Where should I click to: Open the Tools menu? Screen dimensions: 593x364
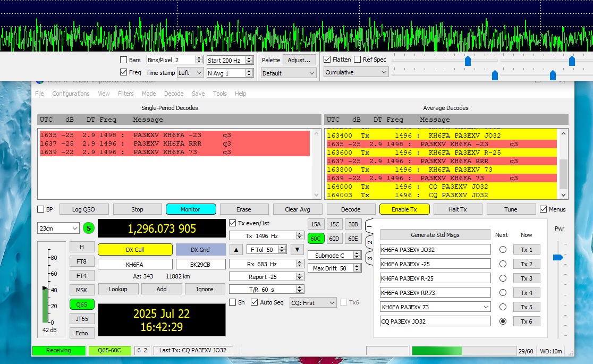click(x=219, y=94)
